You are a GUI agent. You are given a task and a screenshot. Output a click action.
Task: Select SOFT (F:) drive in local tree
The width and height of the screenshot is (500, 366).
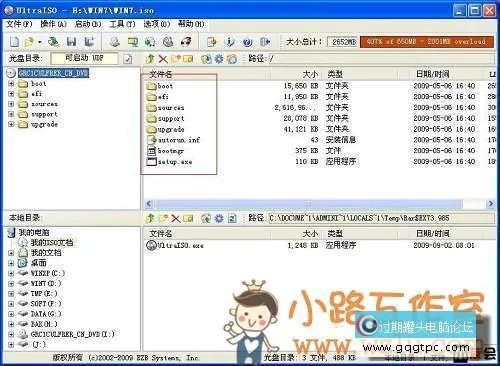pos(46,304)
